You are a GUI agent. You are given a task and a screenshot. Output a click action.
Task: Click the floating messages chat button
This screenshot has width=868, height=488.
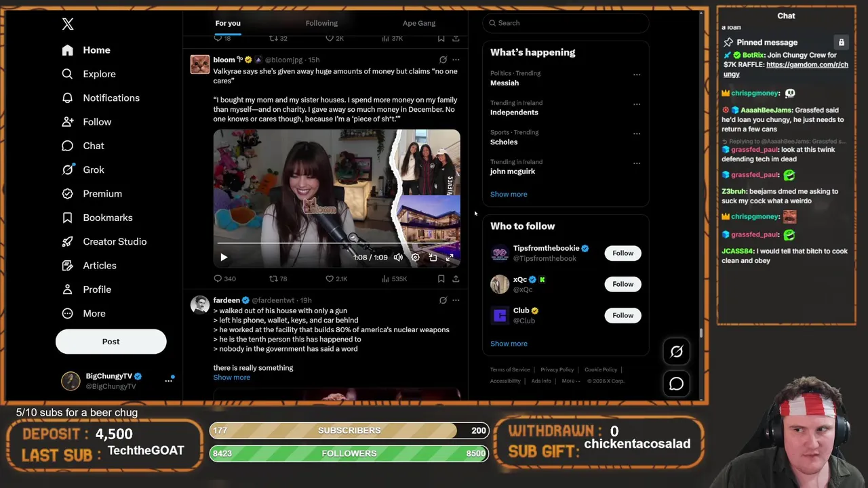[x=677, y=384]
